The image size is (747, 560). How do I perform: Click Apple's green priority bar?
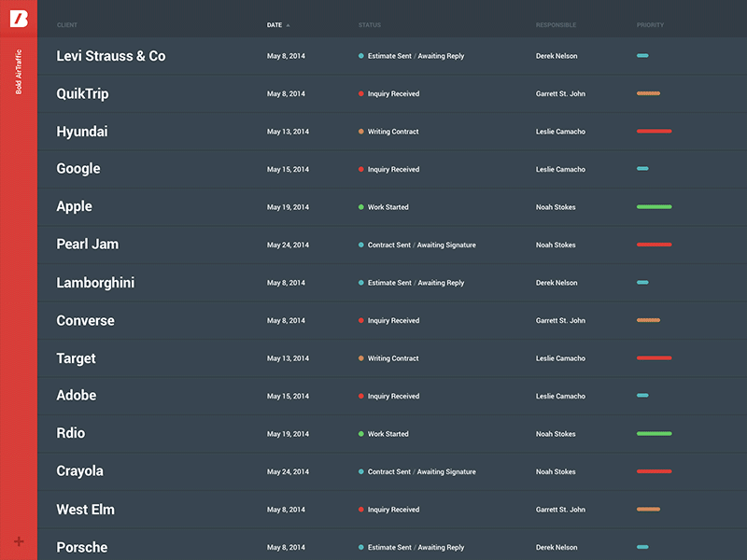click(x=653, y=207)
